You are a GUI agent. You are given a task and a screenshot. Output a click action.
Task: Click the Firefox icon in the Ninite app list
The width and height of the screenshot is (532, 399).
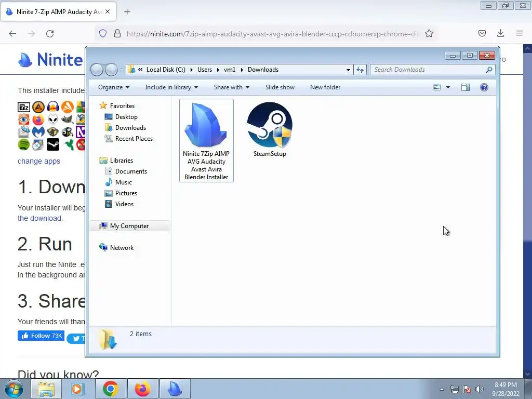coord(38,120)
